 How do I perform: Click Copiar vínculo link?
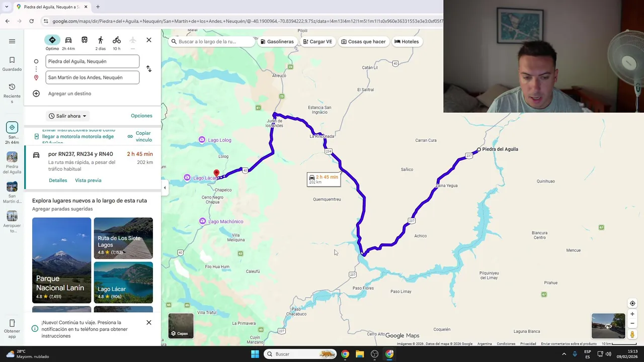pos(140,136)
